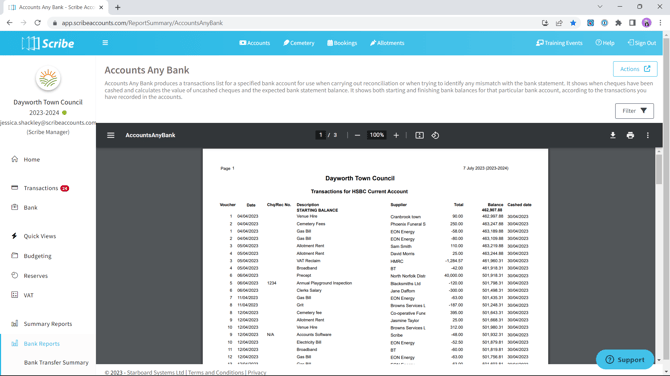This screenshot has width=670, height=376.
Task: Download the AccountsAnyBank PDF
Action: [613, 135]
